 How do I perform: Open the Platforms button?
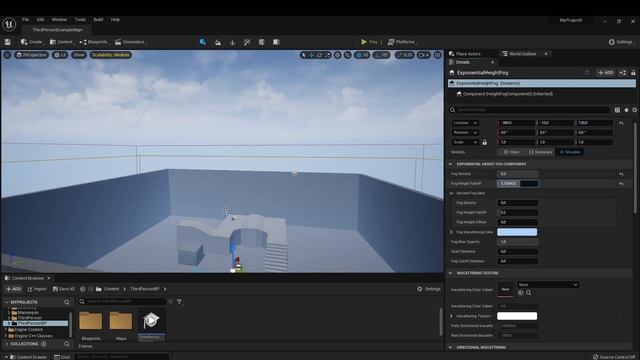(x=402, y=42)
